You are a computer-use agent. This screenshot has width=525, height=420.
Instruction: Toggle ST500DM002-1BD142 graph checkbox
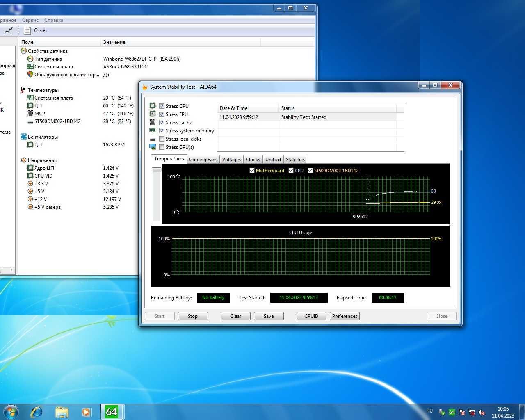310,170
